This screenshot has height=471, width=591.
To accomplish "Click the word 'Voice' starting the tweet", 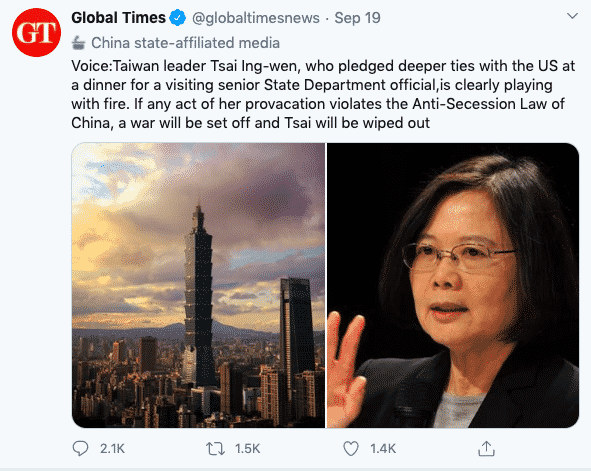I will coord(90,66).
